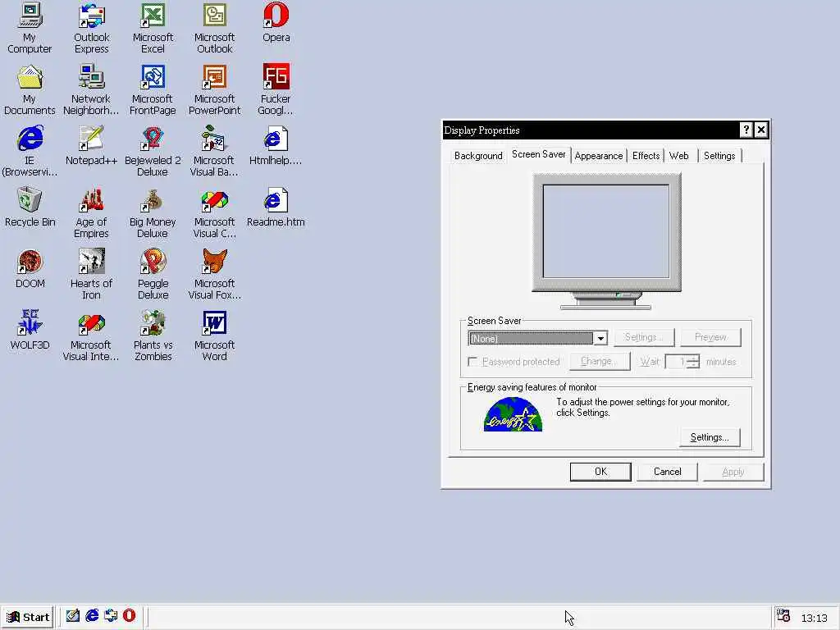Open energy saving Settings button
Image resolution: width=840 pixels, height=630 pixels.
point(710,437)
